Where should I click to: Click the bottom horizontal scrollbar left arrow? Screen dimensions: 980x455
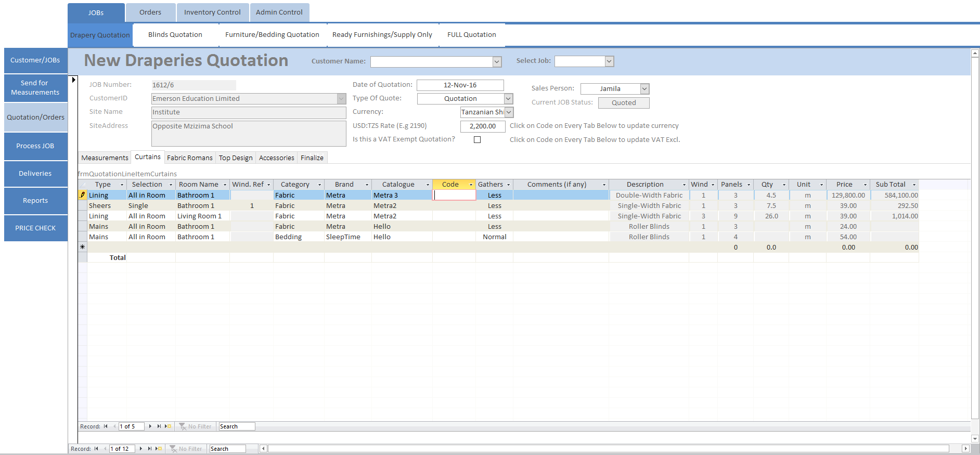tap(263, 449)
